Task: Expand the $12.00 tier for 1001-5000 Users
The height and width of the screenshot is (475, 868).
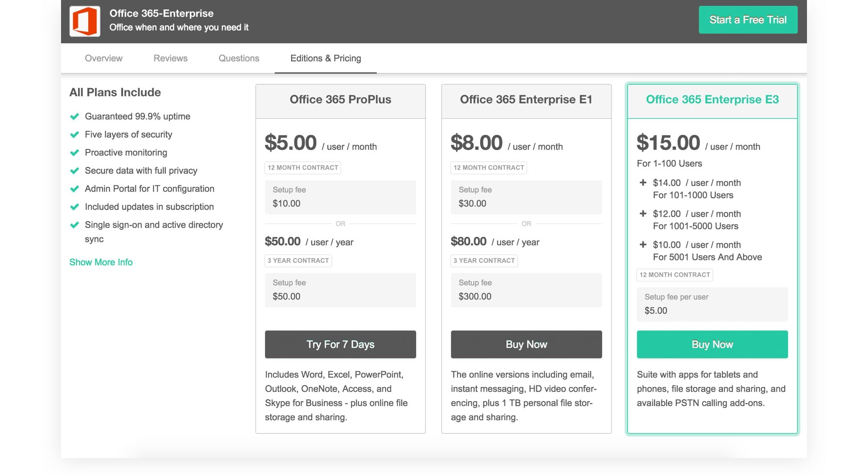Action: [x=643, y=214]
